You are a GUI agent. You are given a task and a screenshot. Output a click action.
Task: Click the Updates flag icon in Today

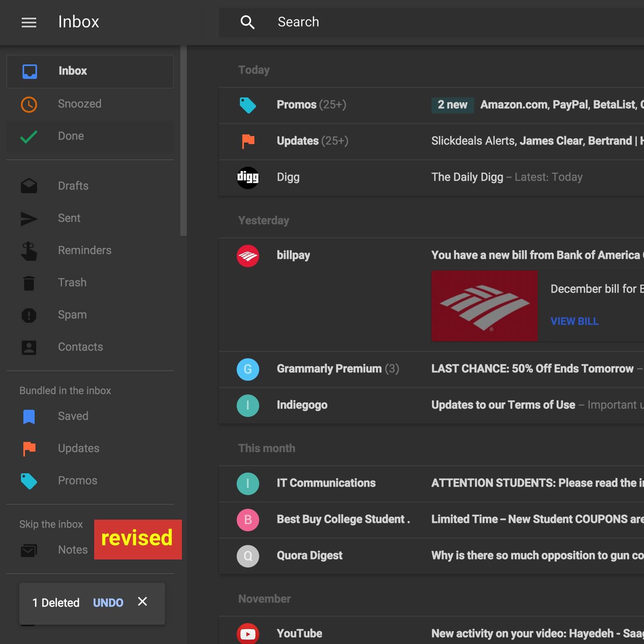click(x=248, y=141)
